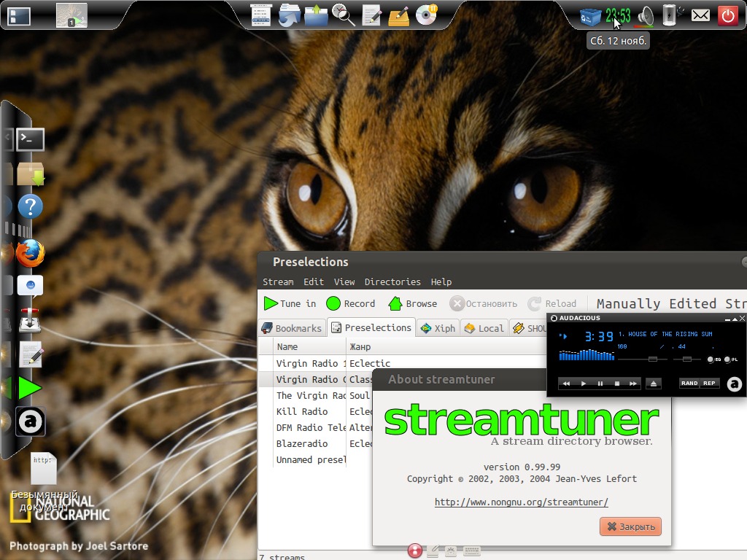Switch to the Local tab
This screenshot has width=747, height=560.
tap(484, 328)
